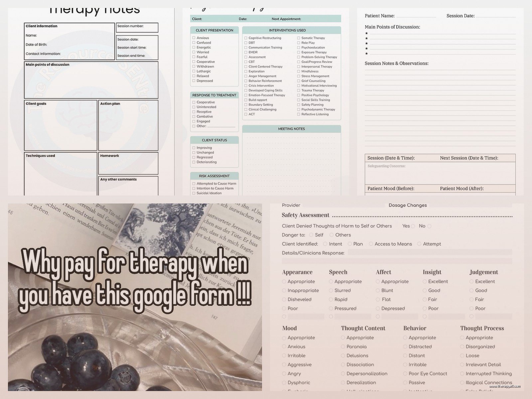The width and height of the screenshot is (532, 399).
Task: Select Yes for denied thoughts of harm
Action: pos(413,226)
